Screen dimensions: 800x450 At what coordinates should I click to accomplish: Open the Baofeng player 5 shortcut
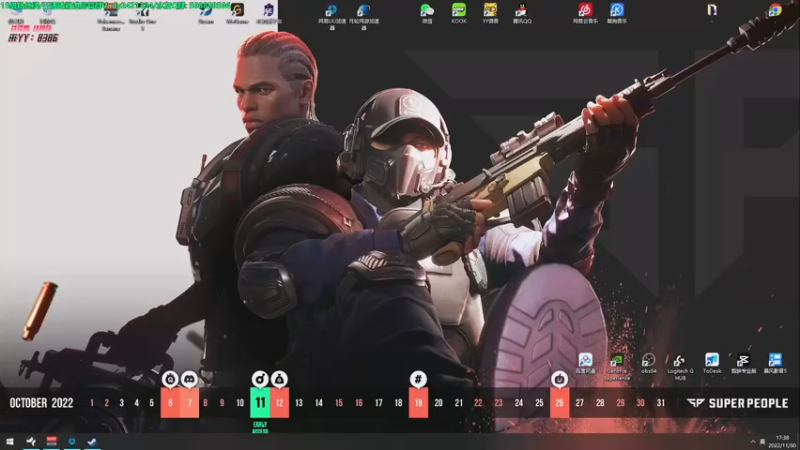tap(775, 364)
